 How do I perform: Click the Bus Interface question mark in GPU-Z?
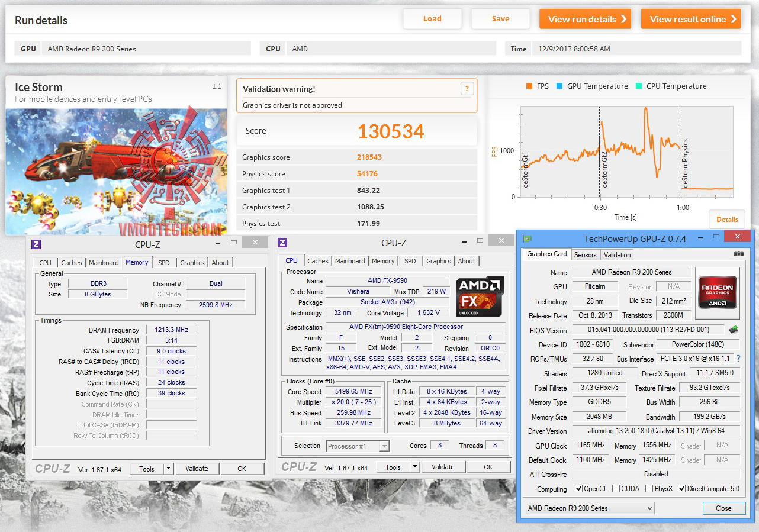pyautogui.click(x=738, y=359)
